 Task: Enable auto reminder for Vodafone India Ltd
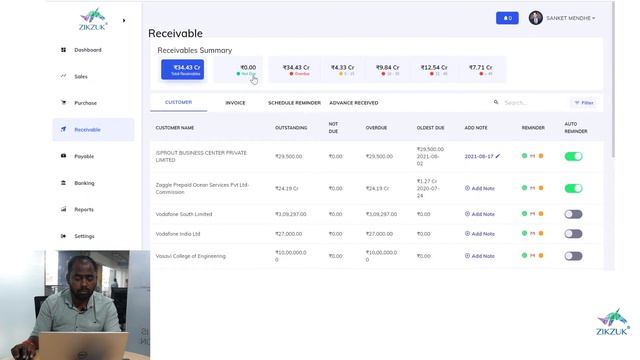[x=573, y=234]
